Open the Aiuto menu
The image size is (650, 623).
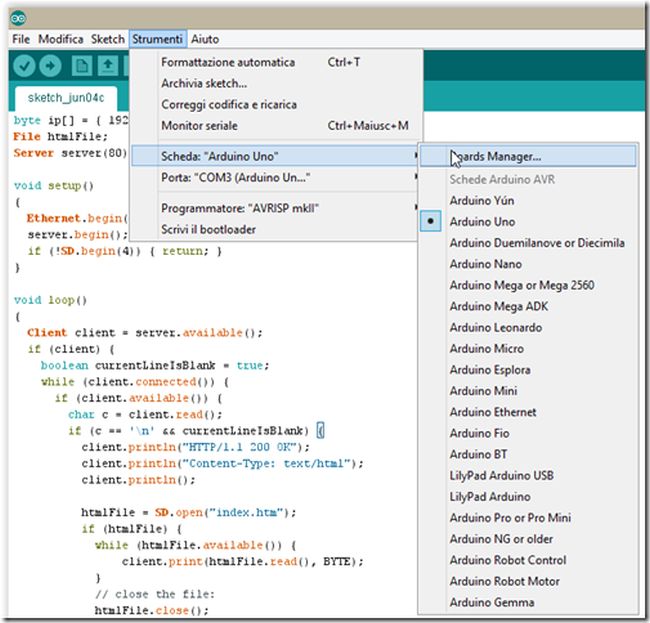(x=205, y=39)
